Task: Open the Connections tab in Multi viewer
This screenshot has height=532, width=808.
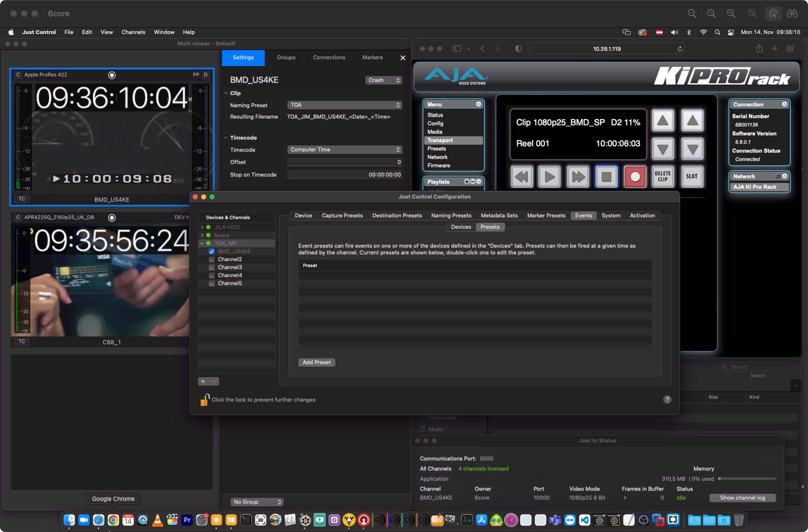Action: [329, 58]
